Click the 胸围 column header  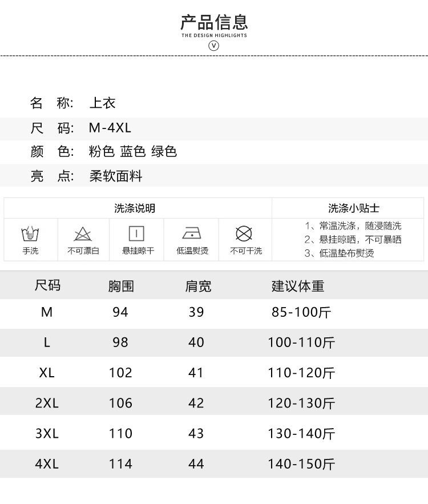[121, 285]
